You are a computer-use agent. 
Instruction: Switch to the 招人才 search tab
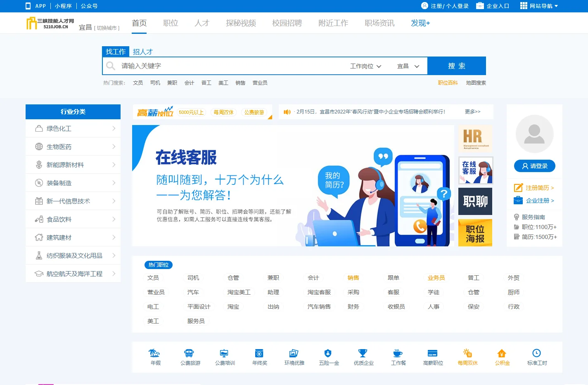tap(143, 52)
